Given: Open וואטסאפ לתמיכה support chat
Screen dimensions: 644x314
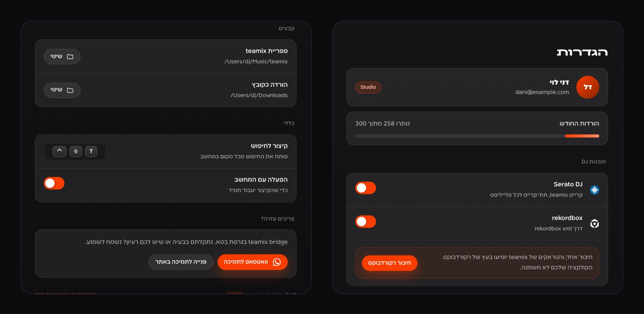Looking at the screenshot, I should point(252,262).
